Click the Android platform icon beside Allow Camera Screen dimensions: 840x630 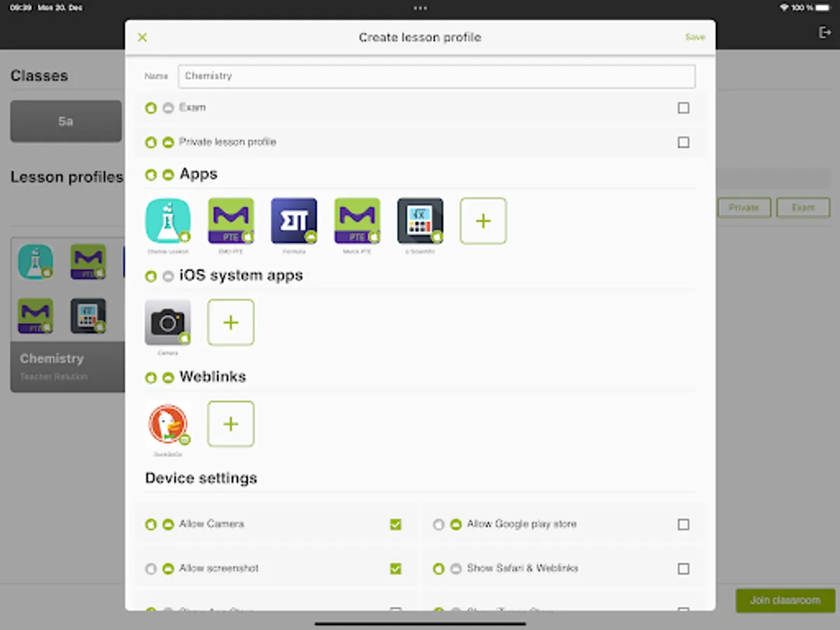pos(168,524)
